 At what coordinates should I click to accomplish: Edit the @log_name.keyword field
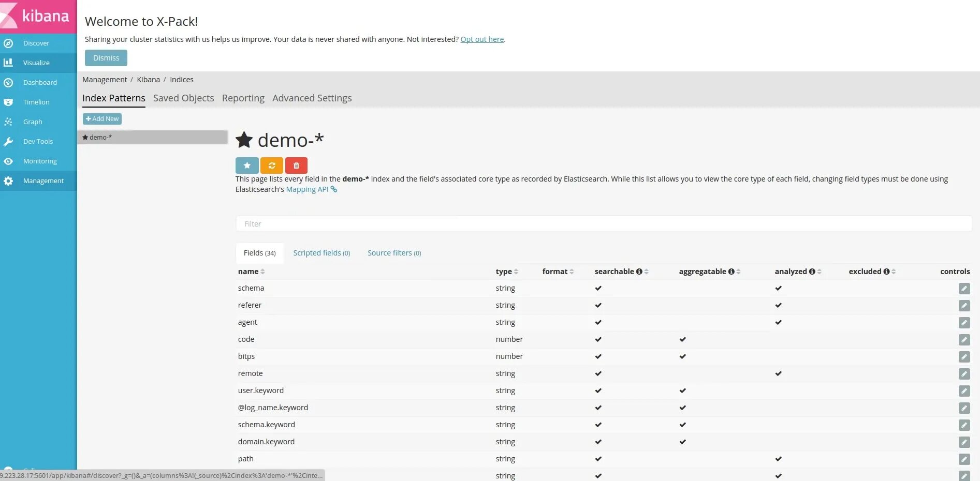tap(964, 408)
